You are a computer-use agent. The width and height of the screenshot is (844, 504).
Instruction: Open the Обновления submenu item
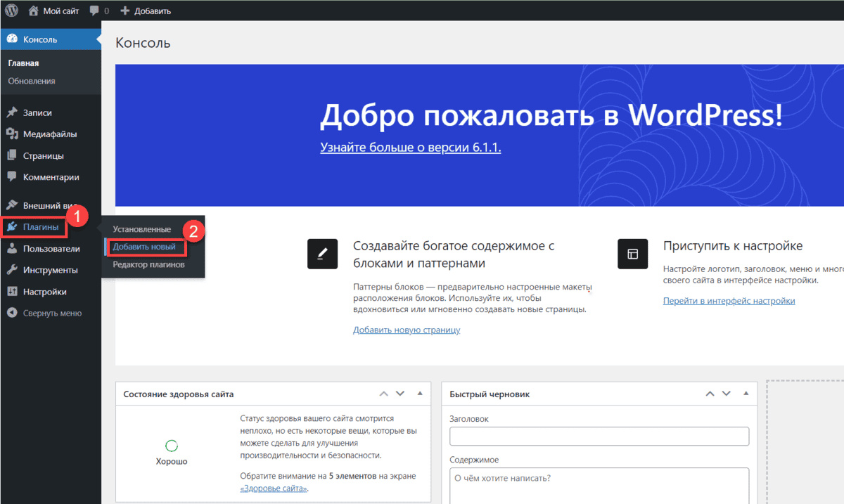(32, 81)
